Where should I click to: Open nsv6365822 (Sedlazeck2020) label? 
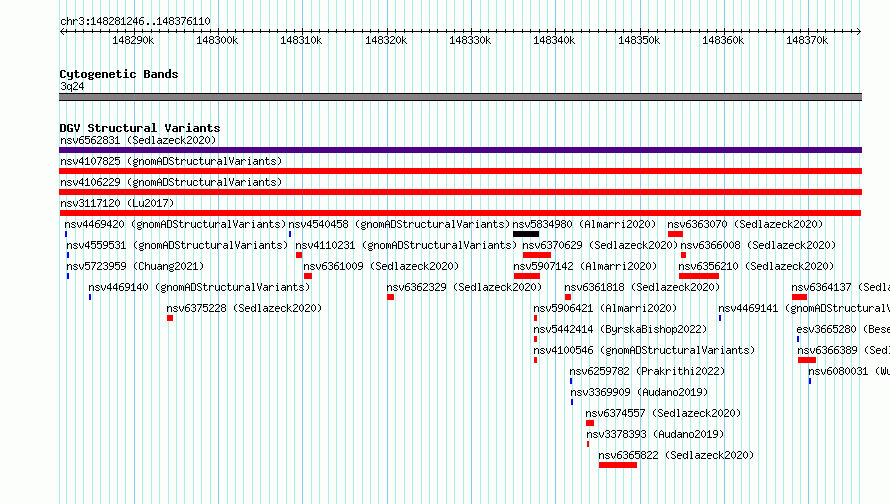(x=676, y=455)
